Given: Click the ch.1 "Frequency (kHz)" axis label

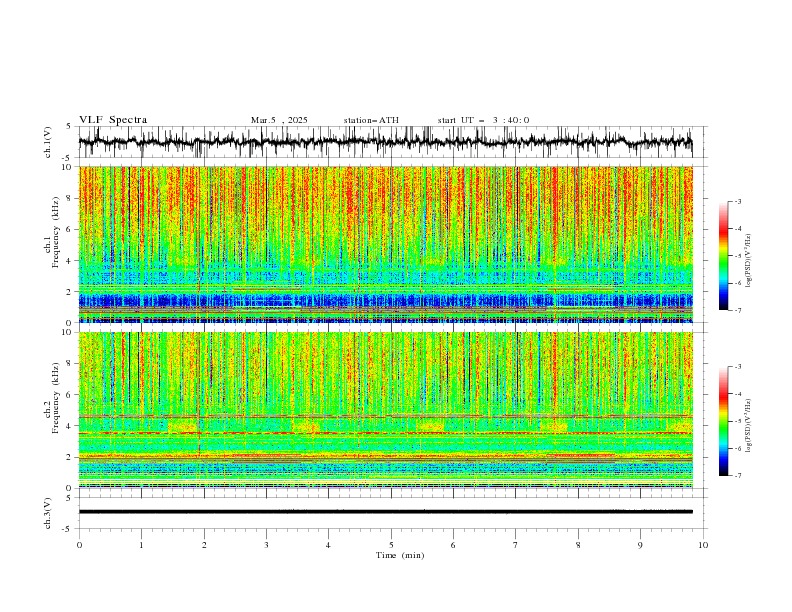Looking at the screenshot, I should pos(55,232).
